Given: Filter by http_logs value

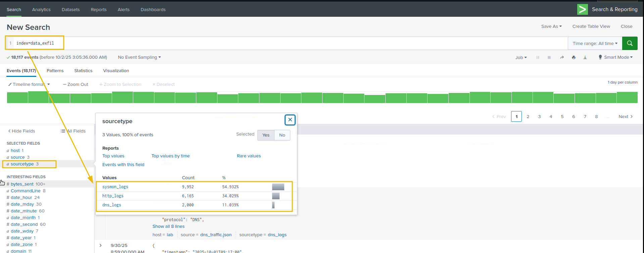Looking at the screenshot, I should (x=113, y=196).
